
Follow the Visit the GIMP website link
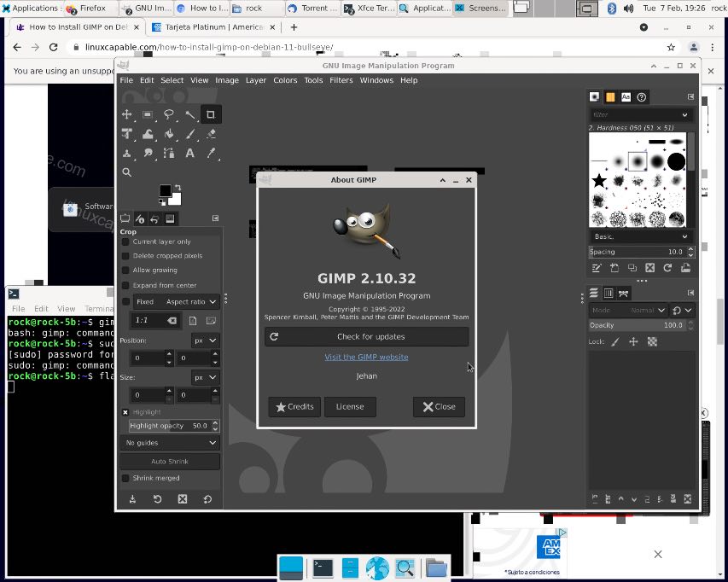[x=366, y=358]
